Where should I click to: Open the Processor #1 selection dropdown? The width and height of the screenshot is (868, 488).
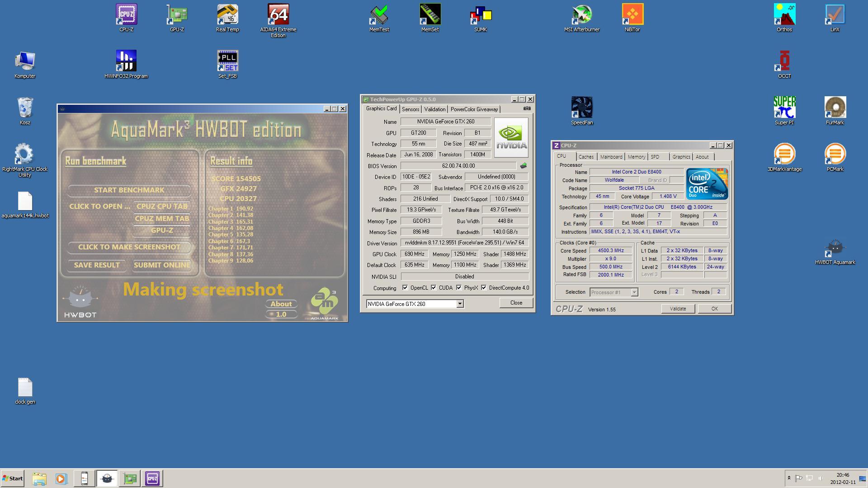point(634,292)
